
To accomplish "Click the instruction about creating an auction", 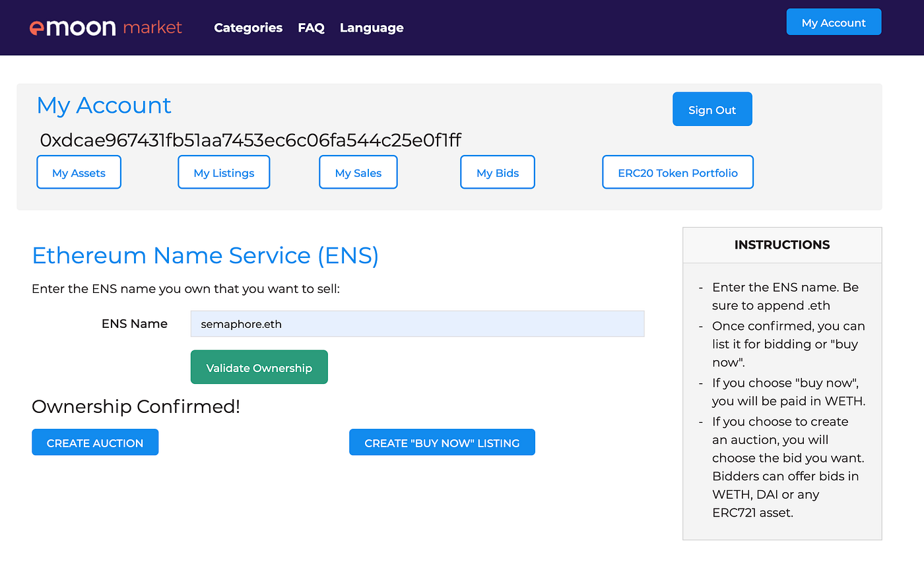I will [788, 467].
